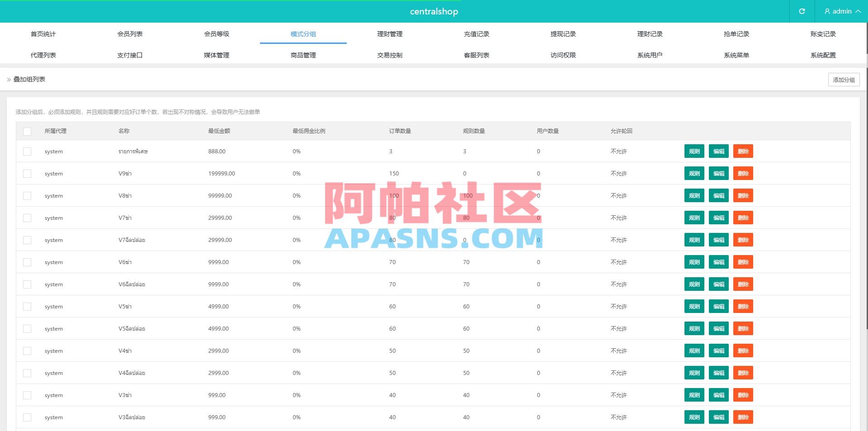Click the centralshop title in the header
The height and width of the screenshot is (431, 868).
(434, 11)
